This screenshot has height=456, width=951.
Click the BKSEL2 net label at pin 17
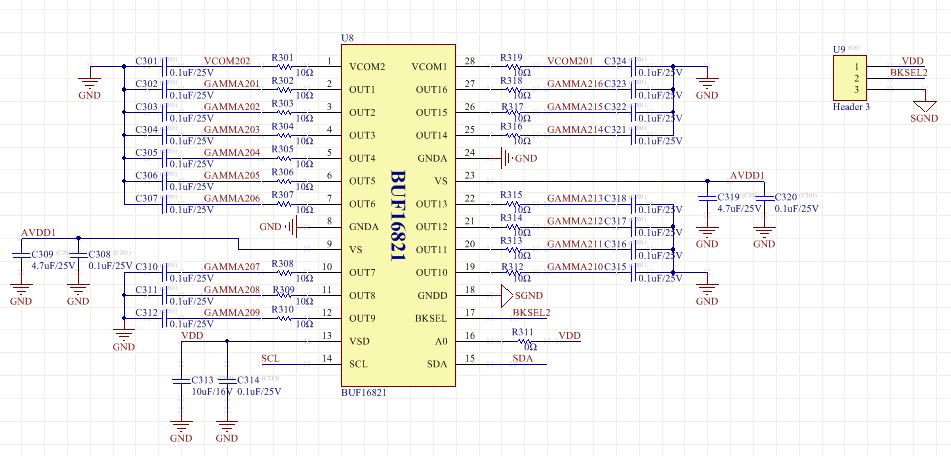pos(531,312)
